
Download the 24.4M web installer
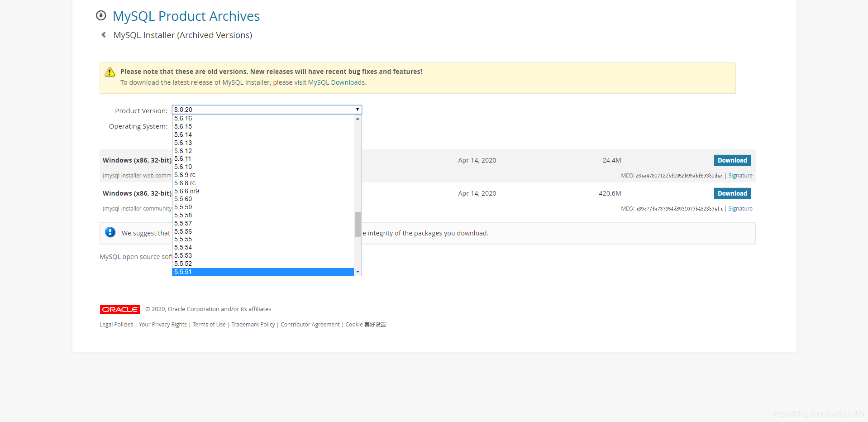(732, 160)
